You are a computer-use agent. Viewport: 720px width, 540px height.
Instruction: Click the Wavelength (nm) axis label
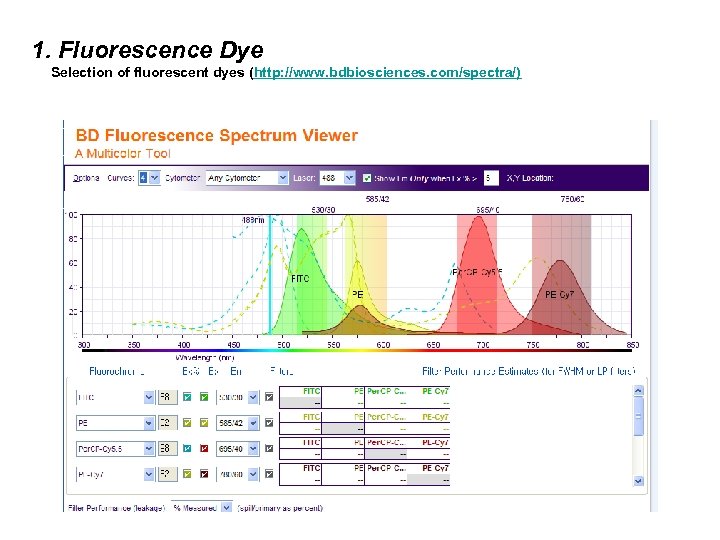[205, 357]
